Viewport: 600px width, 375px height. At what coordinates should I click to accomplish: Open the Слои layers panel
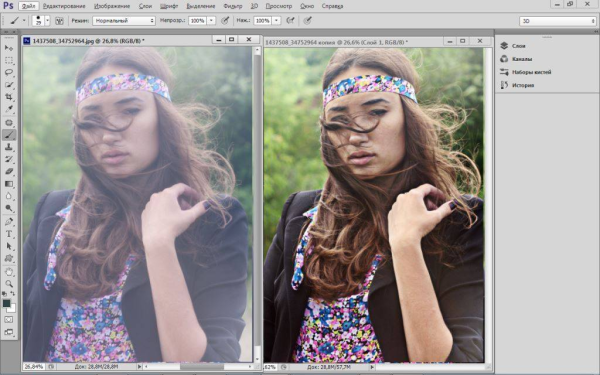coord(513,46)
